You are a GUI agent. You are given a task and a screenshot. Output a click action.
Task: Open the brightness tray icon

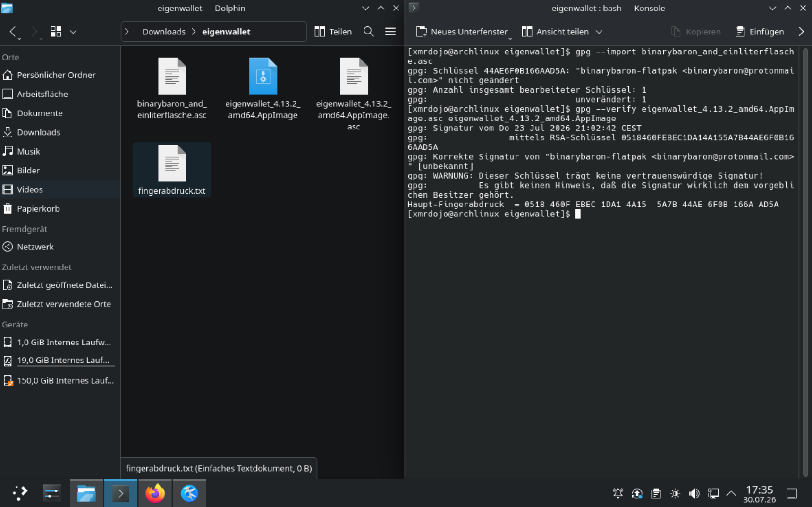point(675,494)
